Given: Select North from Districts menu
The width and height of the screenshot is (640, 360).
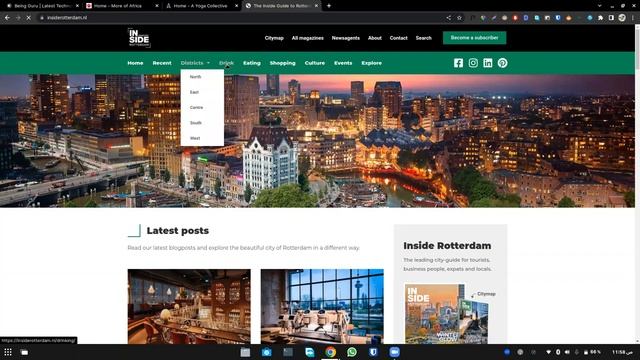Looking at the screenshot, I should tap(196, 77).
